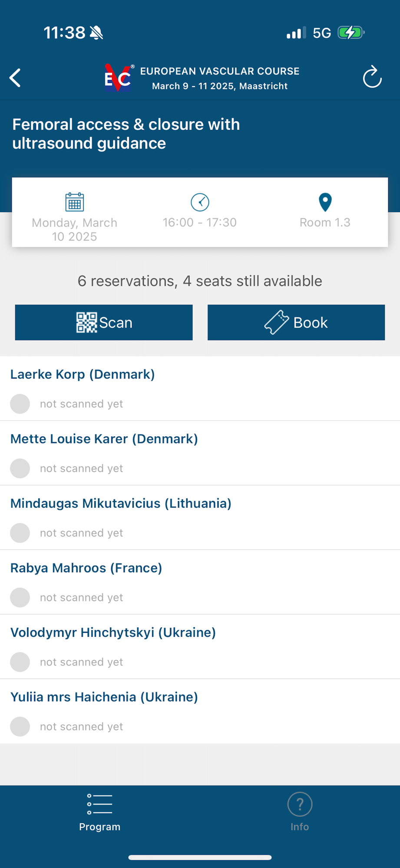Switch to the Info tab
The image size is (400, 868).
pyautogui.click(x=300, y=811)
